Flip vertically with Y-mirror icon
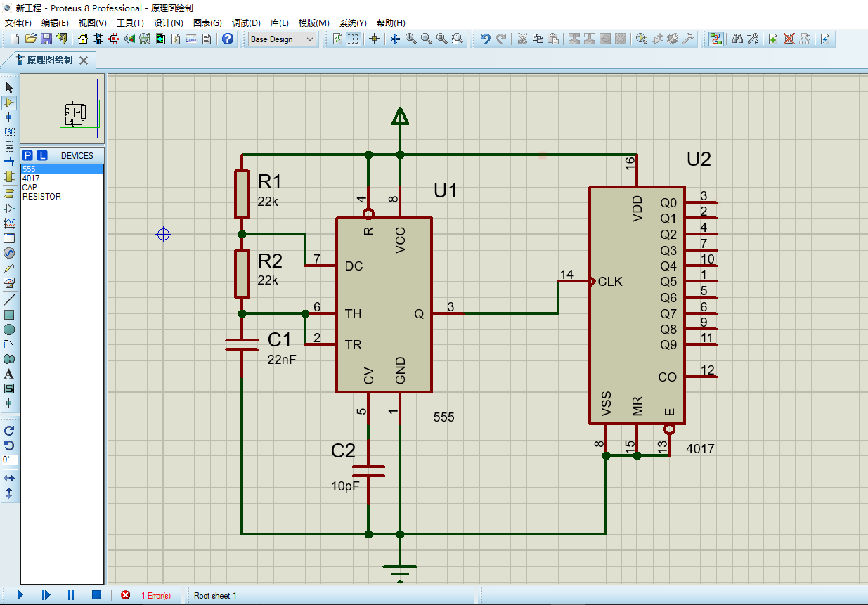The height and width of the screenshot is (605, 868). (9, 493)
